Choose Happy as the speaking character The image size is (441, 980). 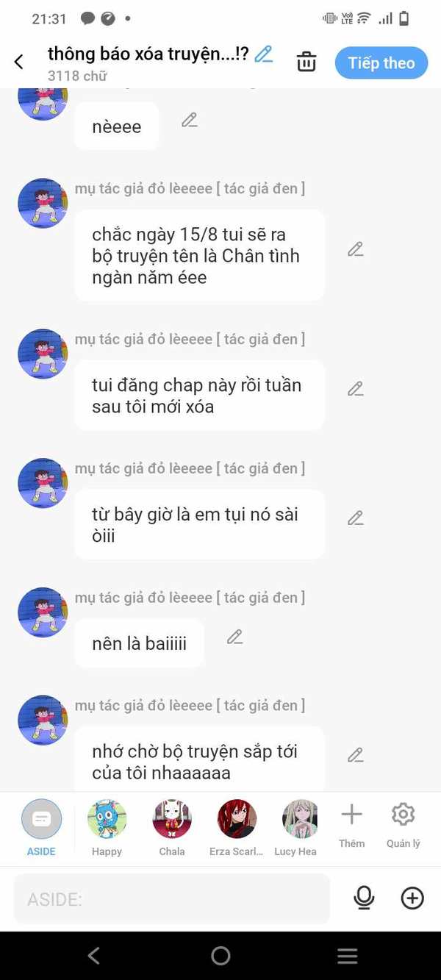point(107,828)
